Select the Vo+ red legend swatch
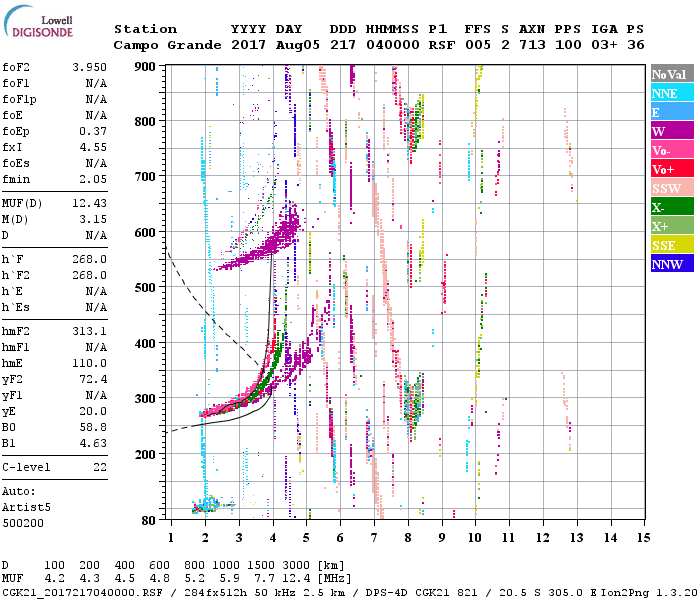 click(672, 169)
